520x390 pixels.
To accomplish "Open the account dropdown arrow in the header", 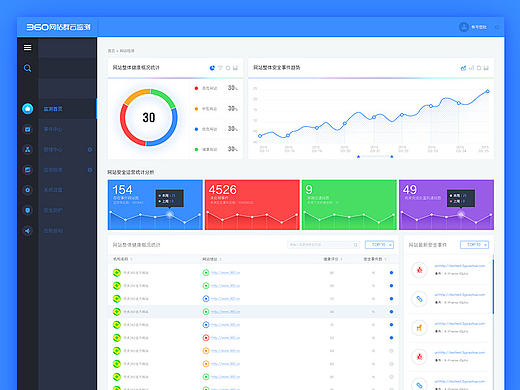I will [x=497, y=27].
